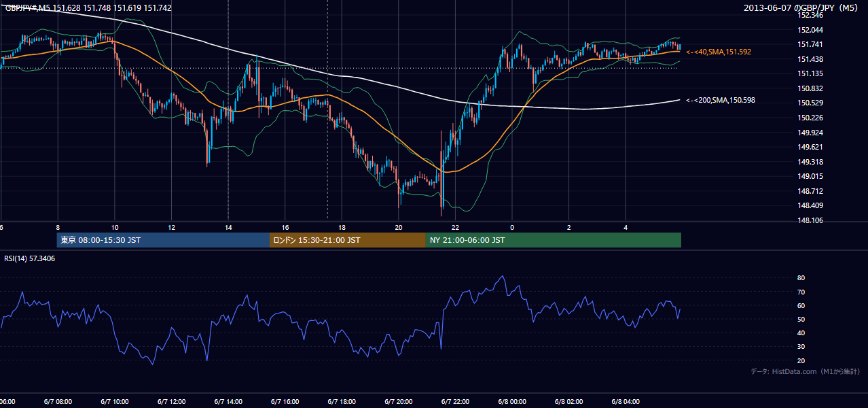The width and height of the screenshot is (868, 408).
Task: Select price axis label 151.135
Action: click(810, 73)
